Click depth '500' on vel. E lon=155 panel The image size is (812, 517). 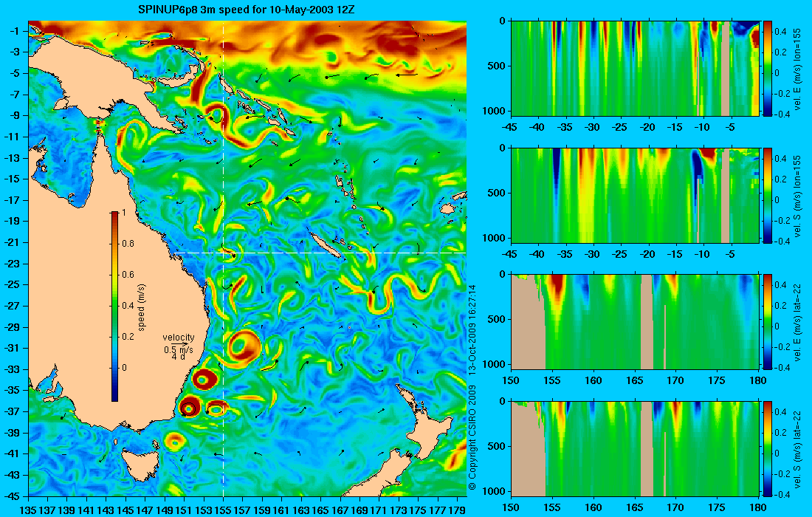[x=498, y=66]
